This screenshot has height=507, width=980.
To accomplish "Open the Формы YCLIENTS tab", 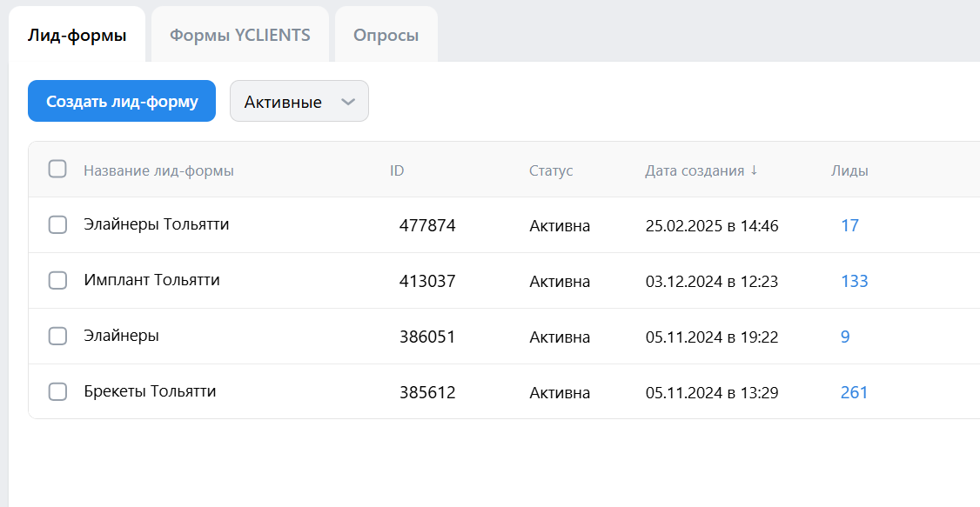I will (x=239, y=36).
